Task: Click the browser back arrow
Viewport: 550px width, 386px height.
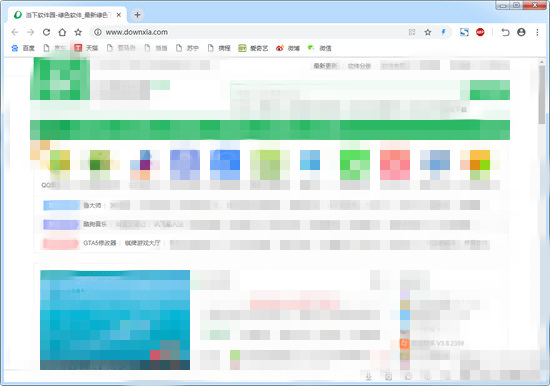Action: 15,32
